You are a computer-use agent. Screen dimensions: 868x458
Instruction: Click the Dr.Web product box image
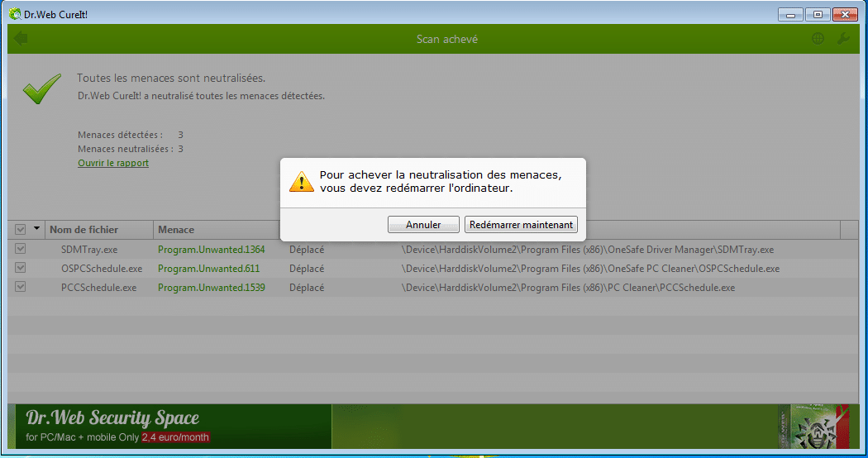(813, 427)
